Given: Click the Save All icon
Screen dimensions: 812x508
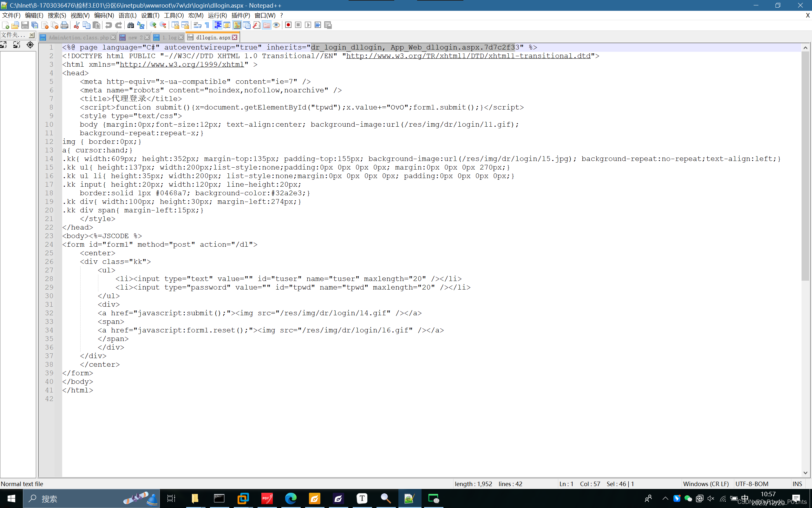Looking at the screenshot, I should (x=35, y=25).
